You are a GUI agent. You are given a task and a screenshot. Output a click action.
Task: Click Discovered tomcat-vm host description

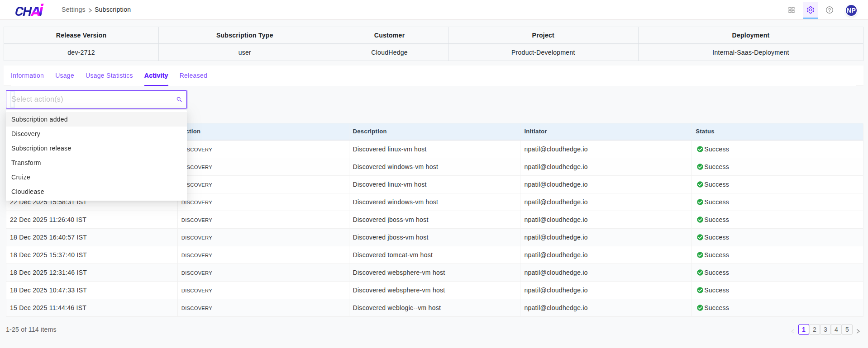[393, 255]
